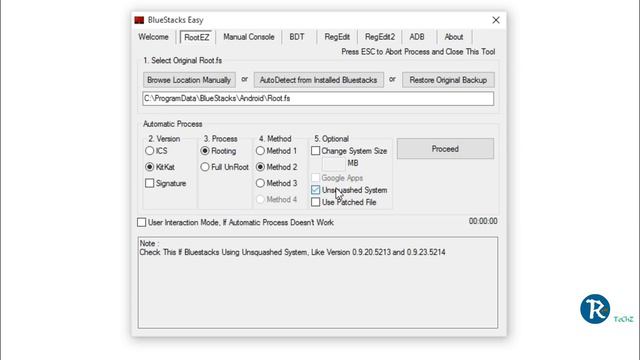Switch to the ADB tab
The width and height of the screenshot is (640, 360).
click(417, 37)
